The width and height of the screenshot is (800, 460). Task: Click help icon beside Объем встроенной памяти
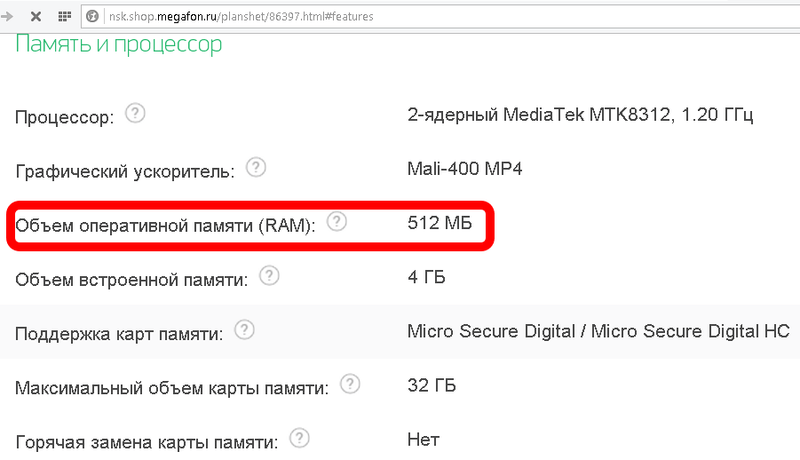click(x=268, y=275)
